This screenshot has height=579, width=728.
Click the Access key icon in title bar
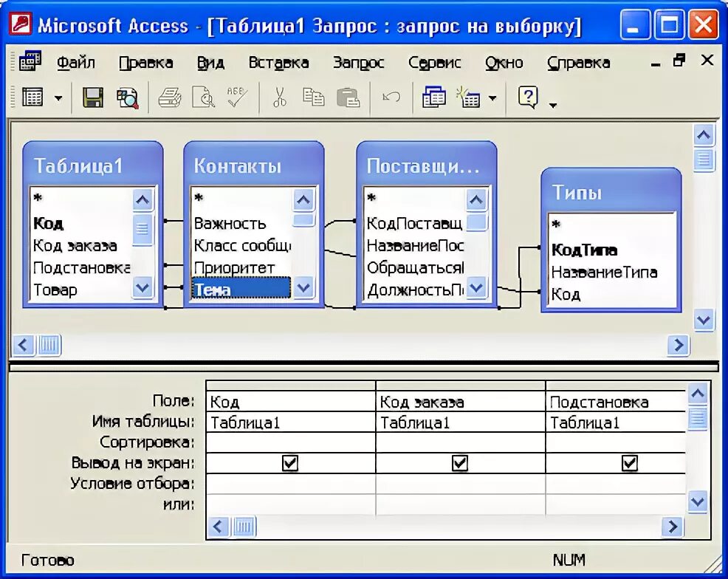[21, 23]
